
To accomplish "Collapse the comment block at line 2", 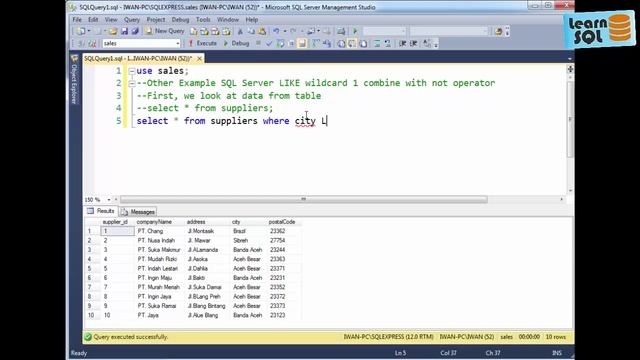I will click(131, 83).
